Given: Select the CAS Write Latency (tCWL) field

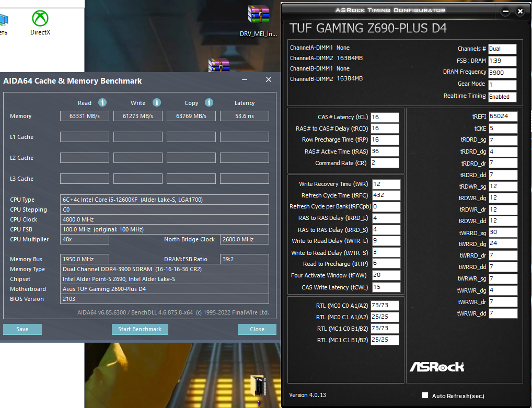Looking at the screenshot, I should coord(386,287).
